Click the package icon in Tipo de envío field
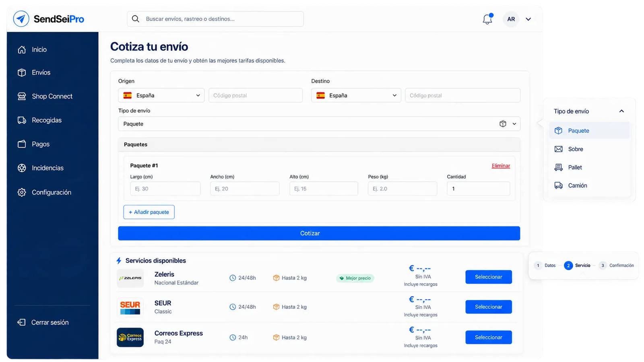The height and width of the screenshot is (362, 644). [503, 124]
